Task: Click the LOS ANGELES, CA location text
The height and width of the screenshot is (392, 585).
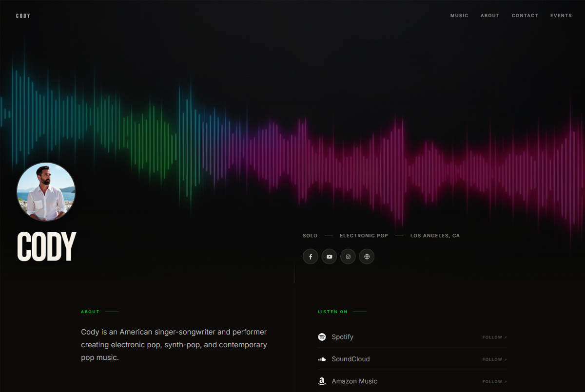Action: pos(435,236)
